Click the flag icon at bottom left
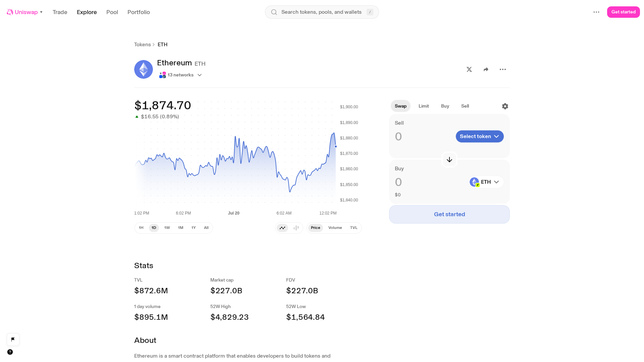Viewport: 644px width, 362px height. coord(13,340)
